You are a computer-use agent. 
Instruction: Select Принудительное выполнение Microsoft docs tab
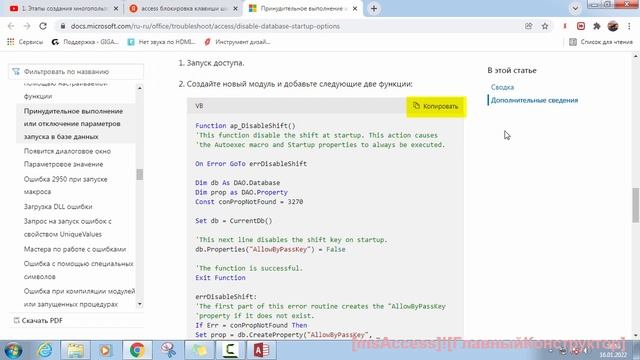point(303,9)
